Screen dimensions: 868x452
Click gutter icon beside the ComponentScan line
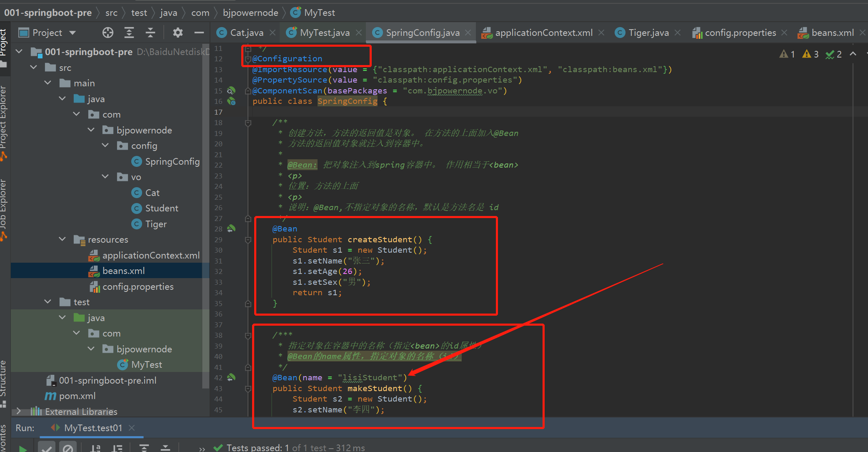pos(231,90)
